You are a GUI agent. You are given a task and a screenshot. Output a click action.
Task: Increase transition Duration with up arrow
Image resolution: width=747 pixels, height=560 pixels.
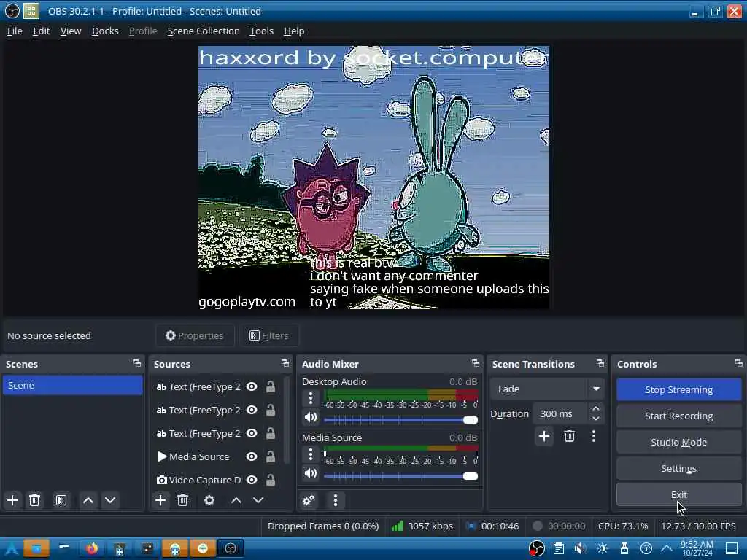tap(595, 408)
